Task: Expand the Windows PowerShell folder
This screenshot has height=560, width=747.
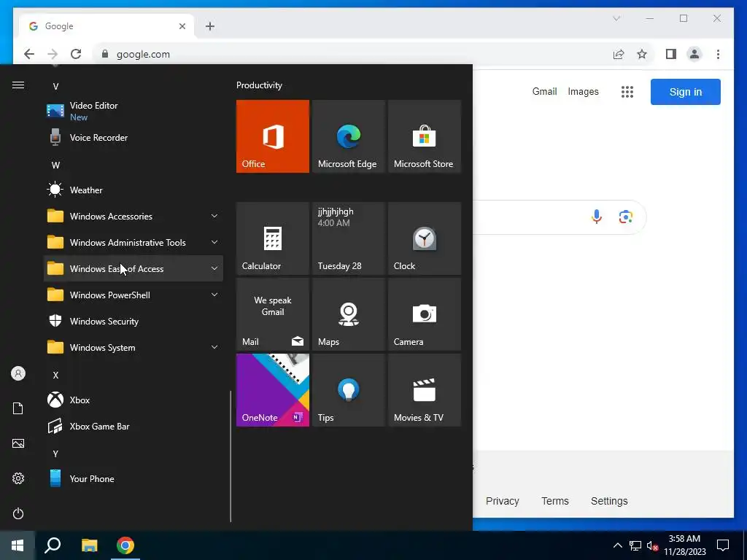Action: 133,295
